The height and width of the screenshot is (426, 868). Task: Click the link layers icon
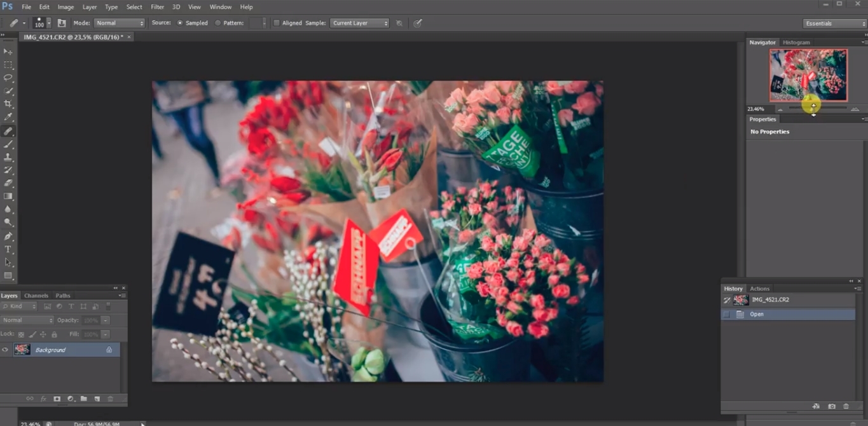30,399
